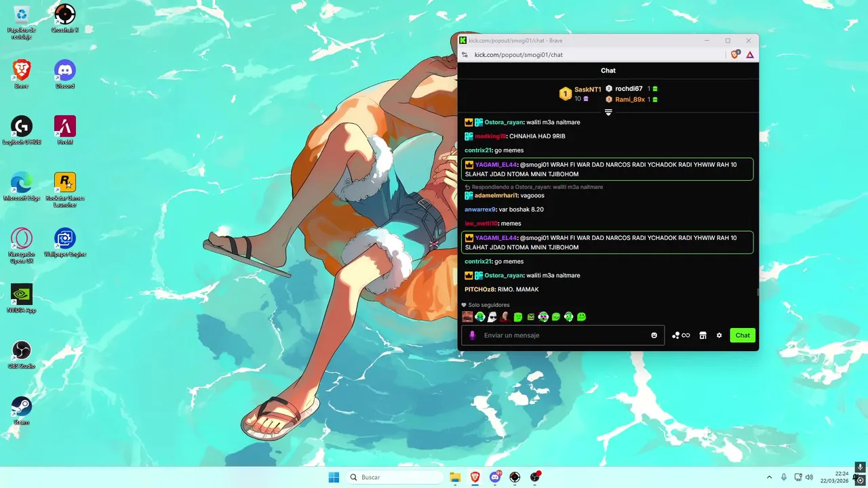Image resolution: width=868 pixels, height=488 pixels.
Task: Expand the chat leaderboard arrow
Action: pyautogui.click(x=608, y=113)
